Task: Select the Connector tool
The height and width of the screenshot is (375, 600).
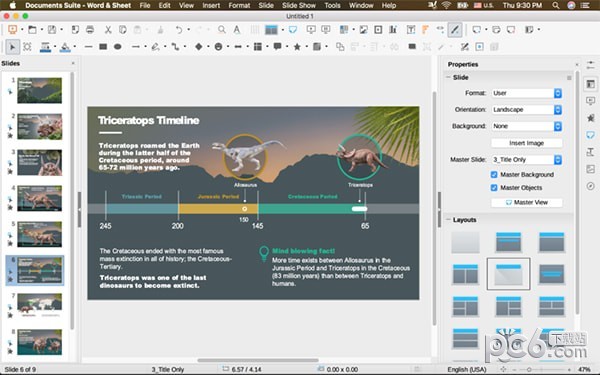Action: (175, 47)
